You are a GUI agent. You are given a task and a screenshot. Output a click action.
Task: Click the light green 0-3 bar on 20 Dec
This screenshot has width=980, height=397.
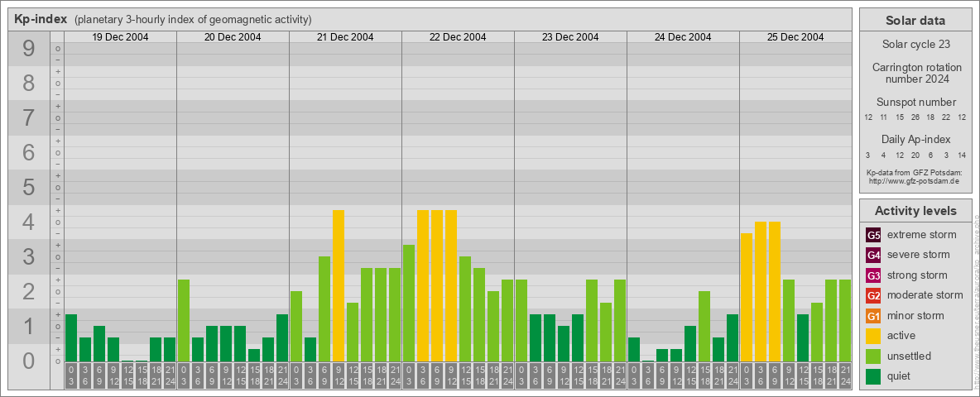tap(184, 320)
